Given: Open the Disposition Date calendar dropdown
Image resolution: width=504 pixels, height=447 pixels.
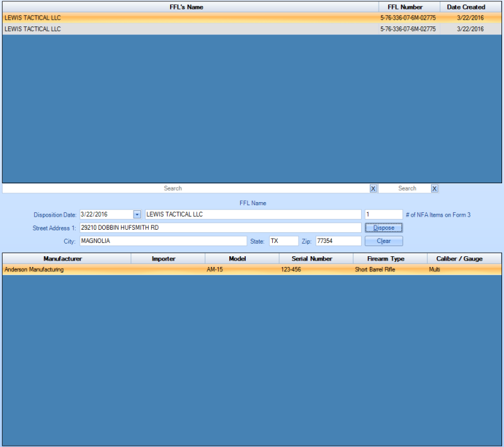Looking at the screenshot, I should click(x=137, y=215).
